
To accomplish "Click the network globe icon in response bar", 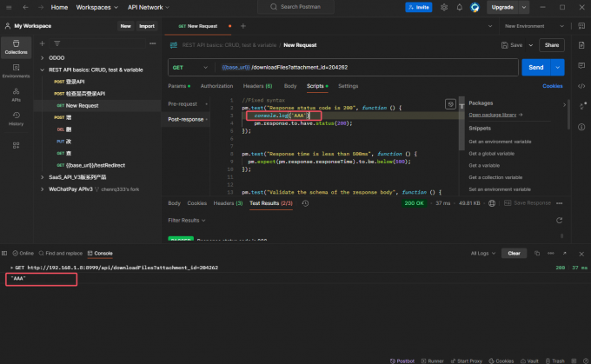I will point(492,203).
